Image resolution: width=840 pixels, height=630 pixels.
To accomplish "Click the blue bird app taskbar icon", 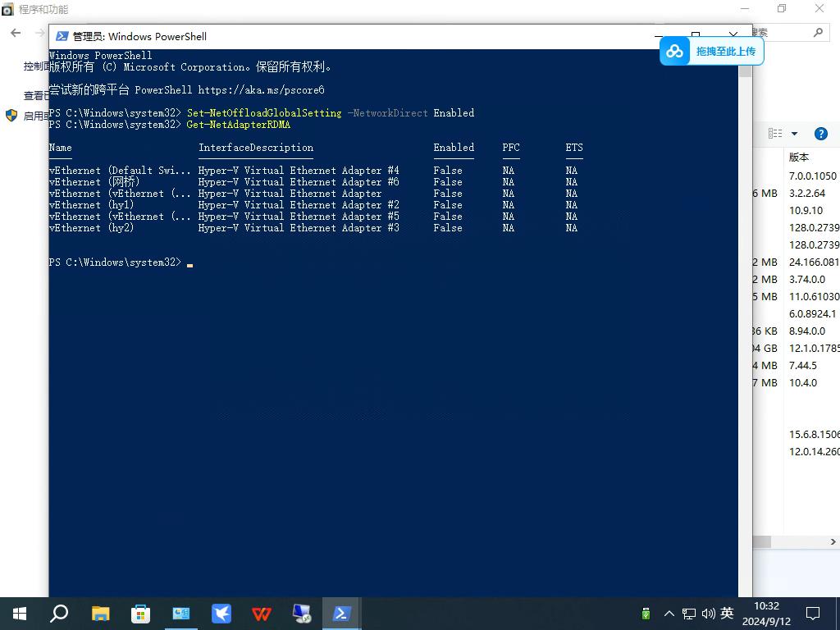I will point(221,614).
